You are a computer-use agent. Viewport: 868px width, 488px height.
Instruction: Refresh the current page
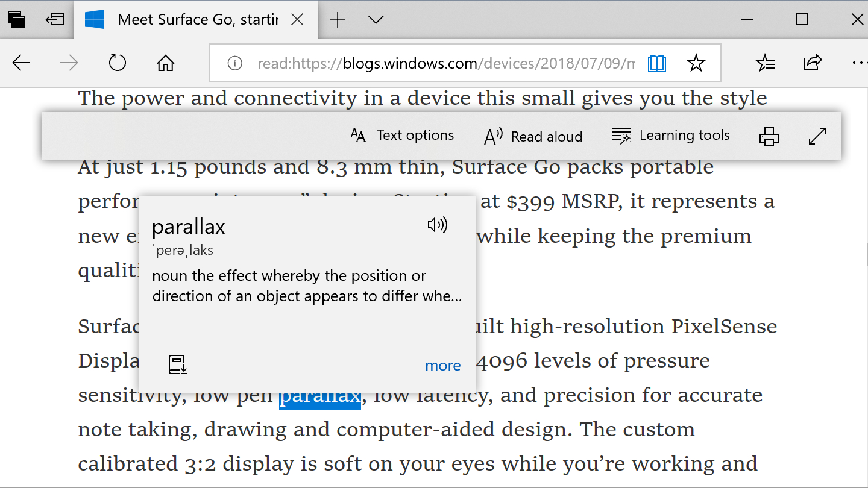[117, 63]
